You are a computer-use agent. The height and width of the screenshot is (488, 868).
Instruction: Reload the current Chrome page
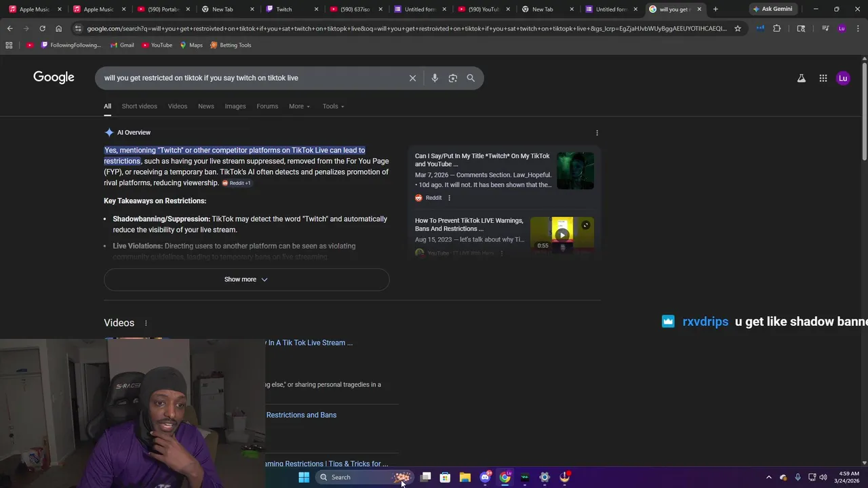[42, 28]
